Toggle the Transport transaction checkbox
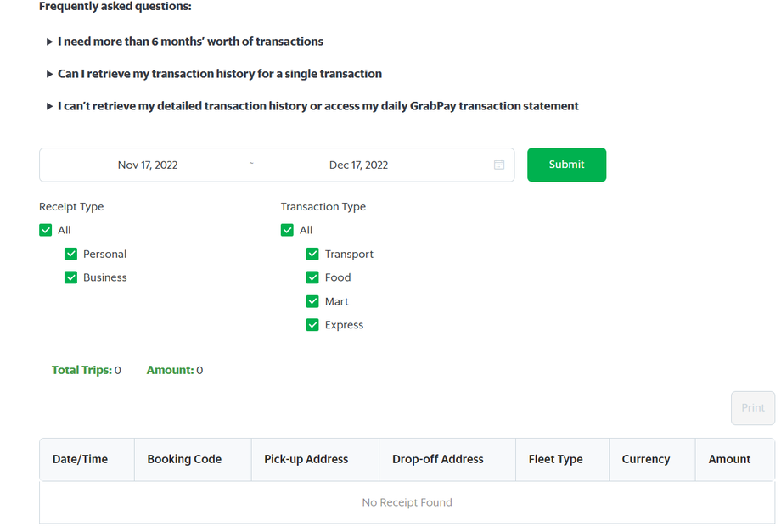Viewport: 781px width, 532px height. tap(313, 254)
